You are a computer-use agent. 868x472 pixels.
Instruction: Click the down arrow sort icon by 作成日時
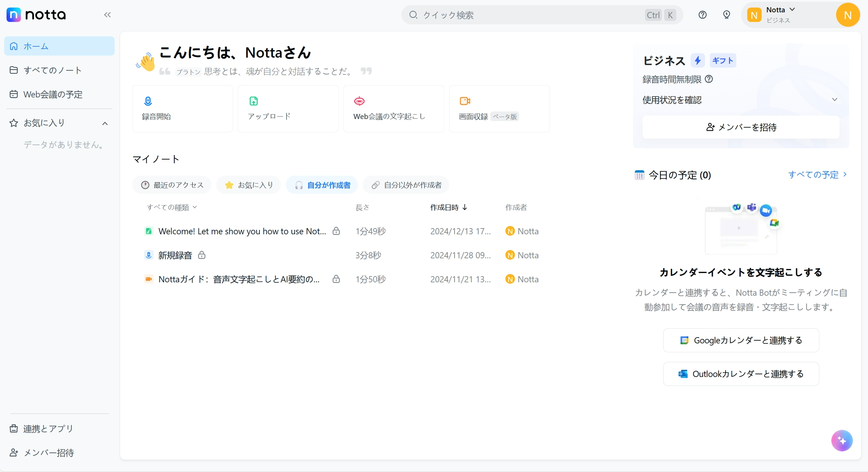465,207
